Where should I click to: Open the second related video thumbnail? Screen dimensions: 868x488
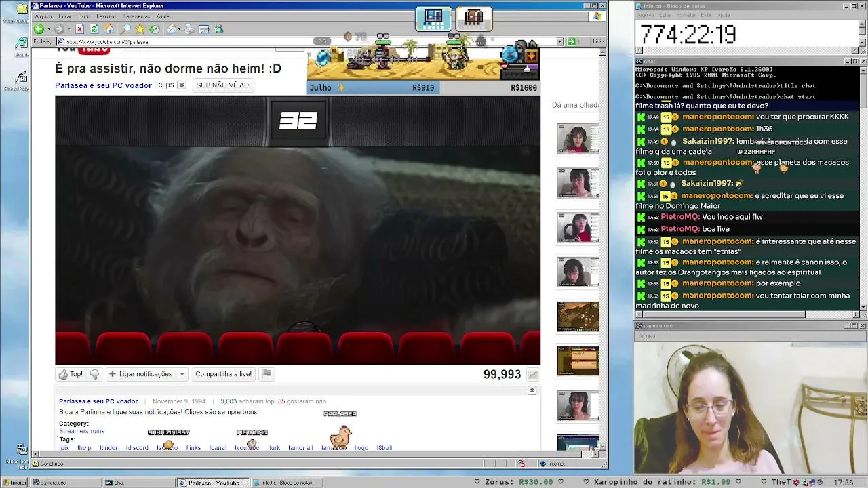[578, 183]
